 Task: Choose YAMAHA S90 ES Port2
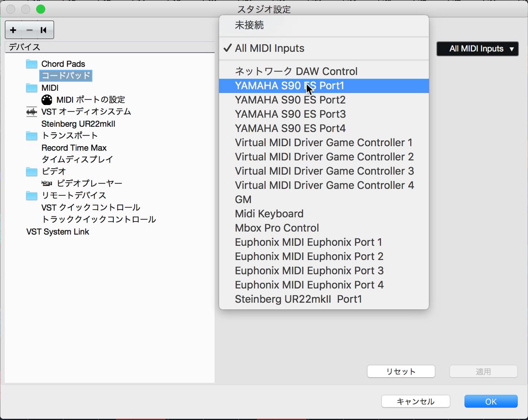[x=324, y=100]
